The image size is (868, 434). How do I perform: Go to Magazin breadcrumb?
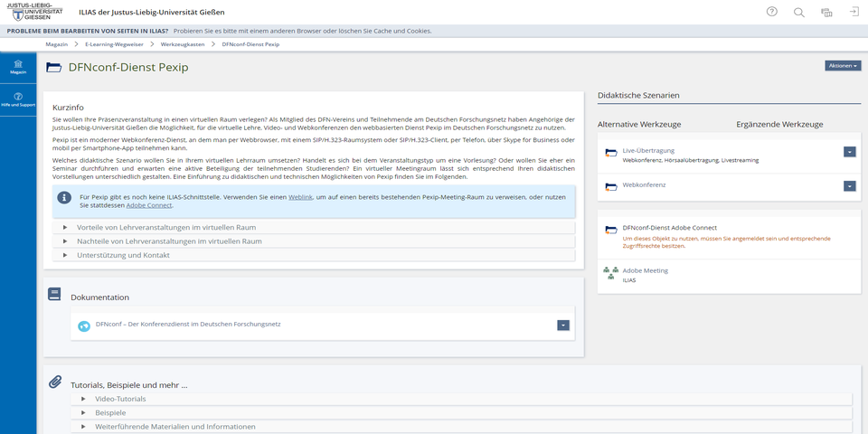coord(56,44)
